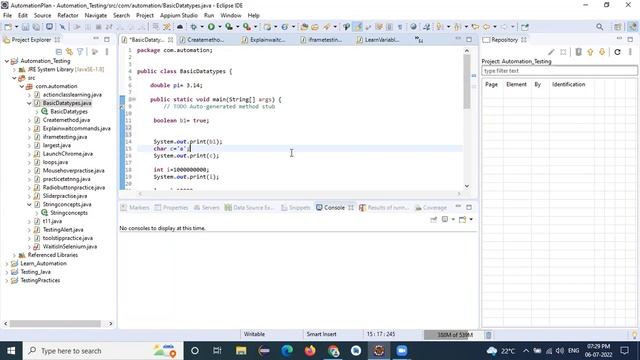Viewport: 640px width, 360px height.
Task: Click the editor vertical scrollbar
Action: [x=467, y=82]
